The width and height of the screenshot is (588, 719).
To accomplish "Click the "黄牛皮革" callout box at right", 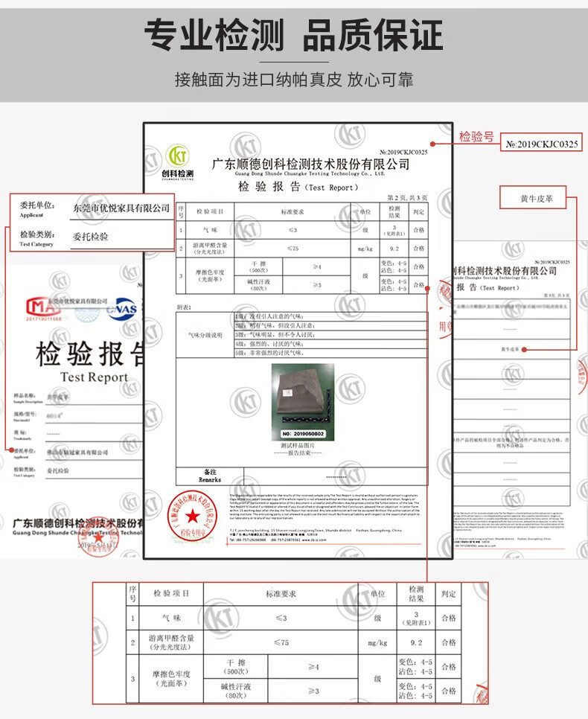I will pos(533,198).
